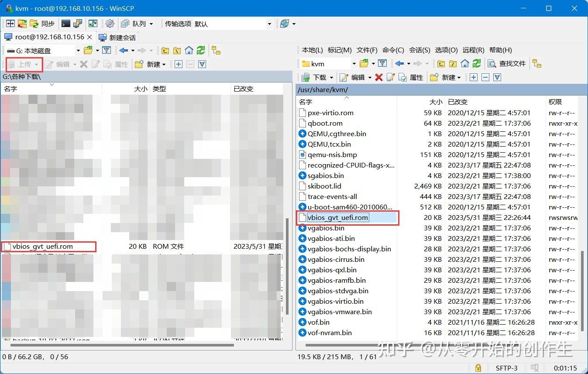588x374 pixels.
Task: Toggle invert selection icon on local panel
Action: click(x=202, y=64)
